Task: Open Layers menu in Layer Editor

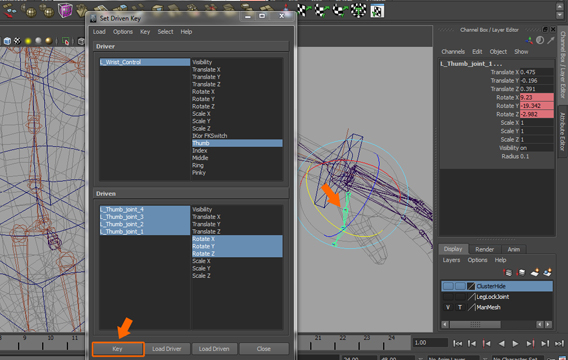Action: [x=451, y=260]
